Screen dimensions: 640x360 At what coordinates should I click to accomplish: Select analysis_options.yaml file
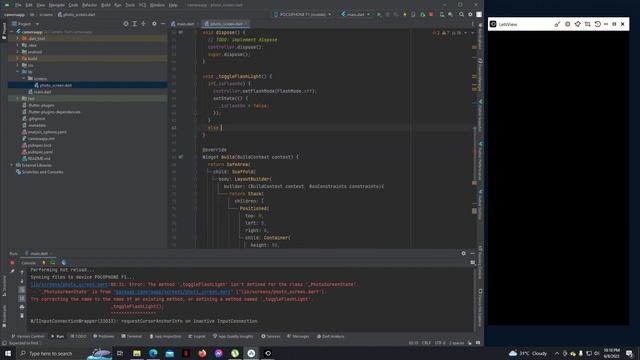(47, 132)
